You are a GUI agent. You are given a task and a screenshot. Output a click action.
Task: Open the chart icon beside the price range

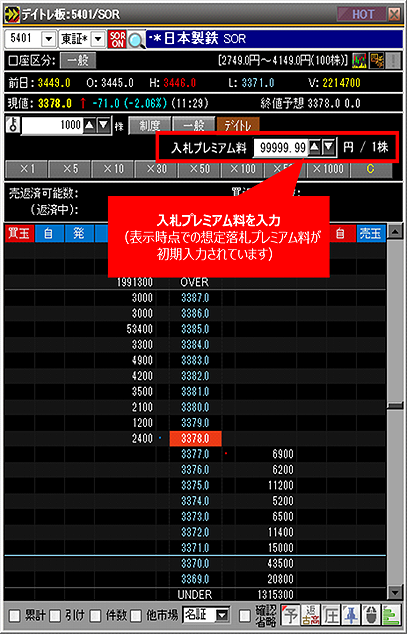point(359,61)
